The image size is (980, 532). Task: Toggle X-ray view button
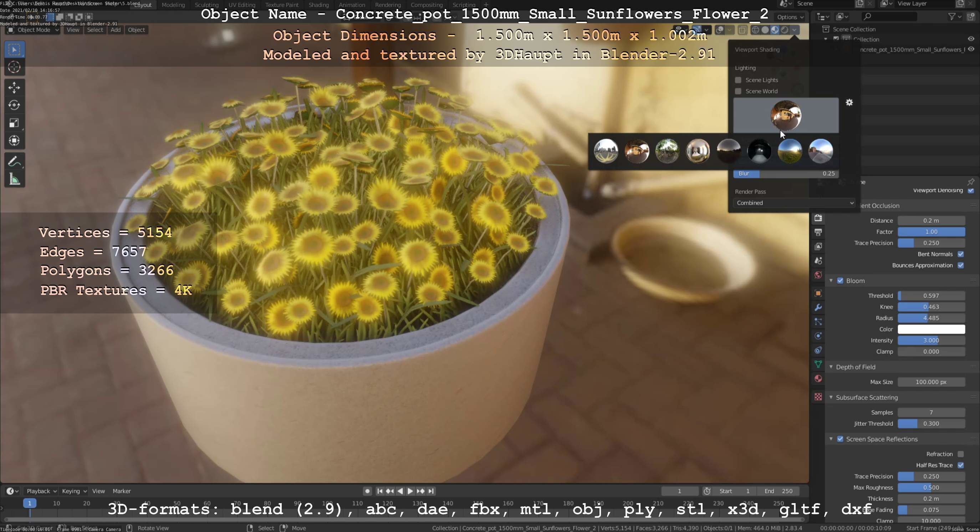pyautogui.click(x=742, y=30)
